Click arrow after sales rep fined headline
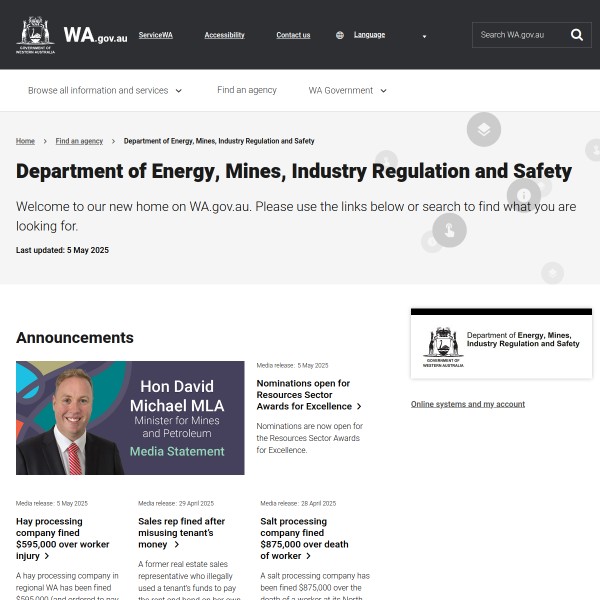Image resolution: width=600 pixels, height=600 pixels. tap(176, 545)
